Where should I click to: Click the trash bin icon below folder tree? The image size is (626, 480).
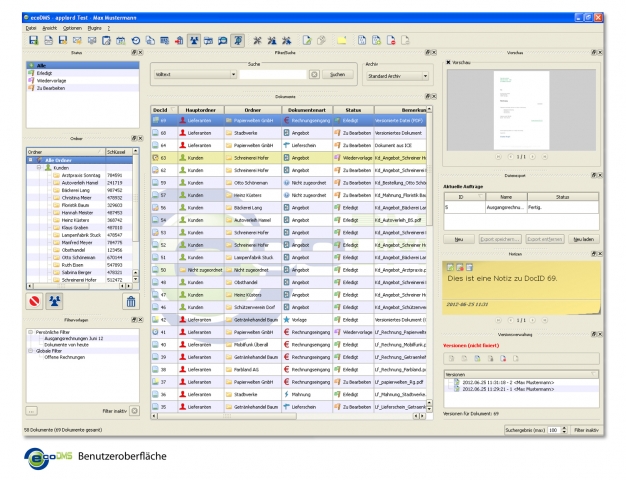click(x=129, y=301)
